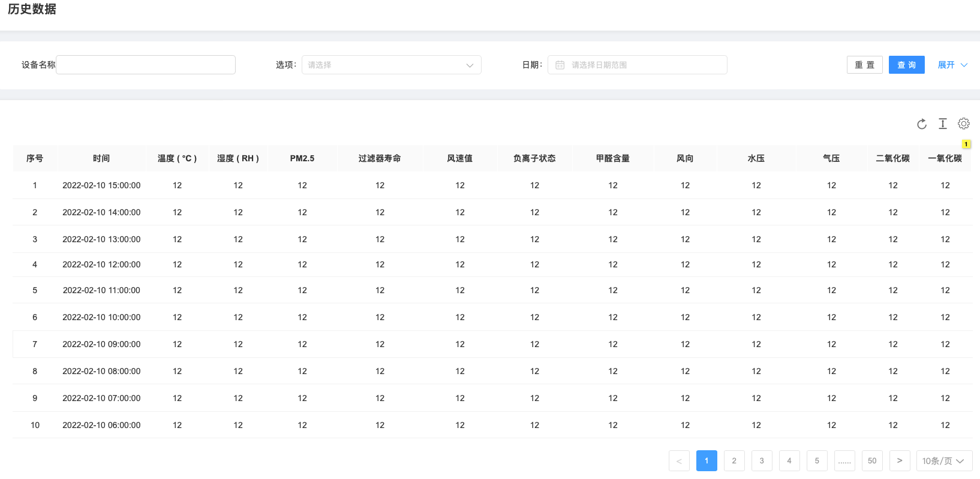Select the row with time 2022-02-10 10:00:00
Screen dimensions: 980x479
[x=492, y=317]
